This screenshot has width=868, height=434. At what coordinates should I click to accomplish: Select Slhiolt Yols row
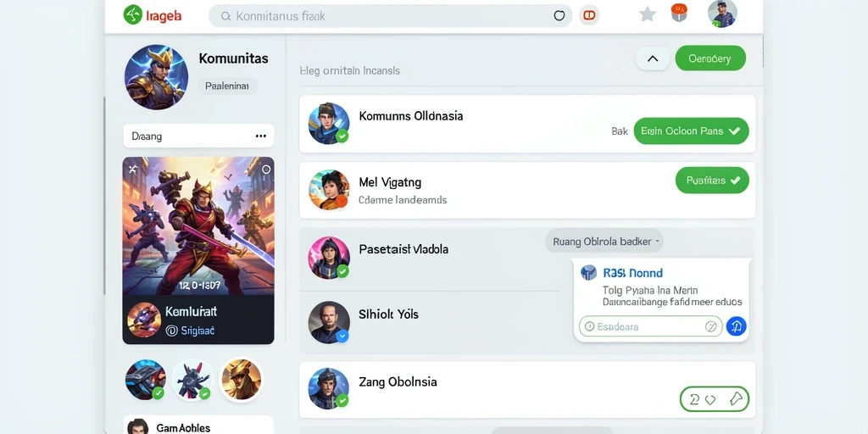pyautogui.click(x=429, y=322)
